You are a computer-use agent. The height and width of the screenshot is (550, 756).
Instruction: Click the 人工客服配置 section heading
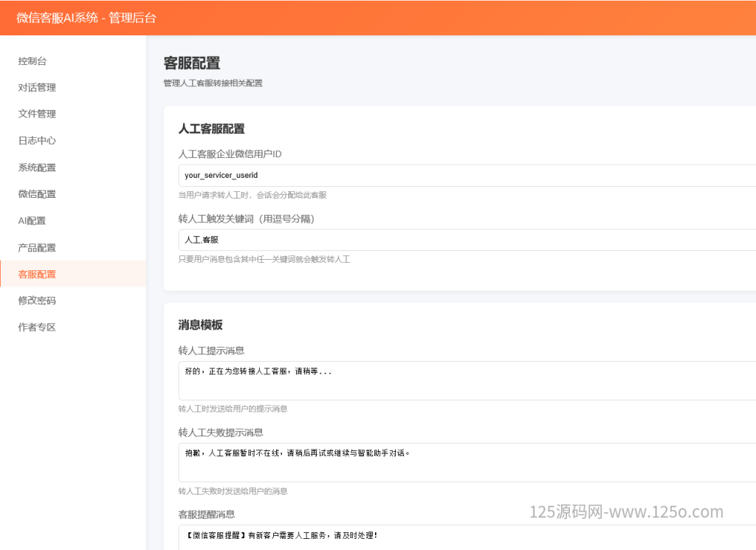211,128
